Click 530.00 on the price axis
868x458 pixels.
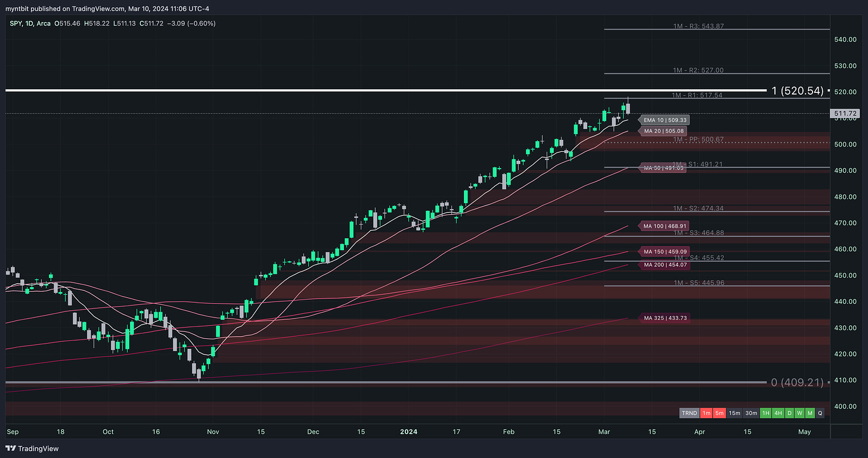(x=845, y=66)
